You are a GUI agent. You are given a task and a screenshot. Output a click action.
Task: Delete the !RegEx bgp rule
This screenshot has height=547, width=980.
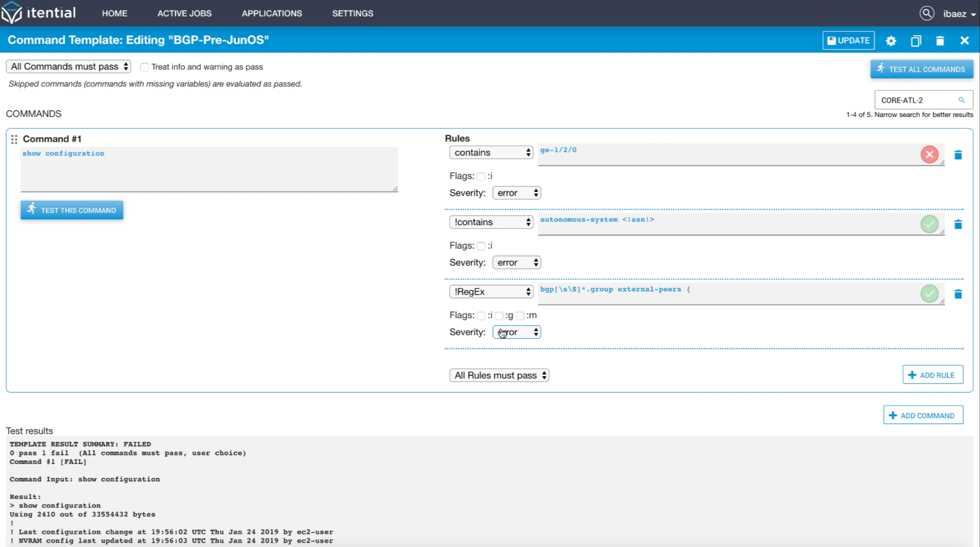tap(958, 294)
